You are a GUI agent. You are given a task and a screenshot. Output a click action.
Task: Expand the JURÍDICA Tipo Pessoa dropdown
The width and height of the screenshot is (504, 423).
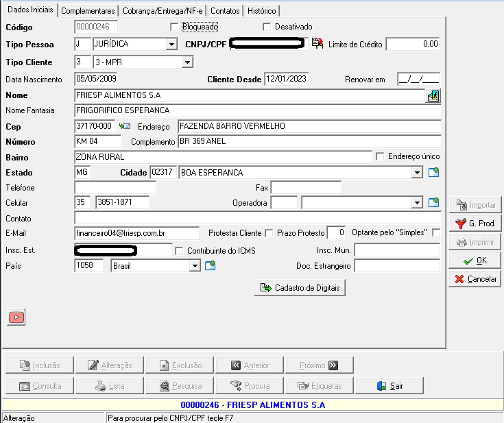point(171,45)
